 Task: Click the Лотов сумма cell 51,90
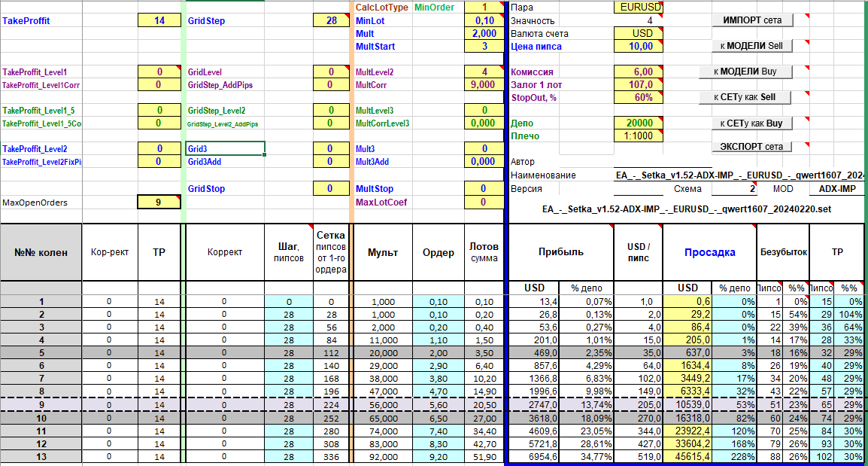click(484, 456)
